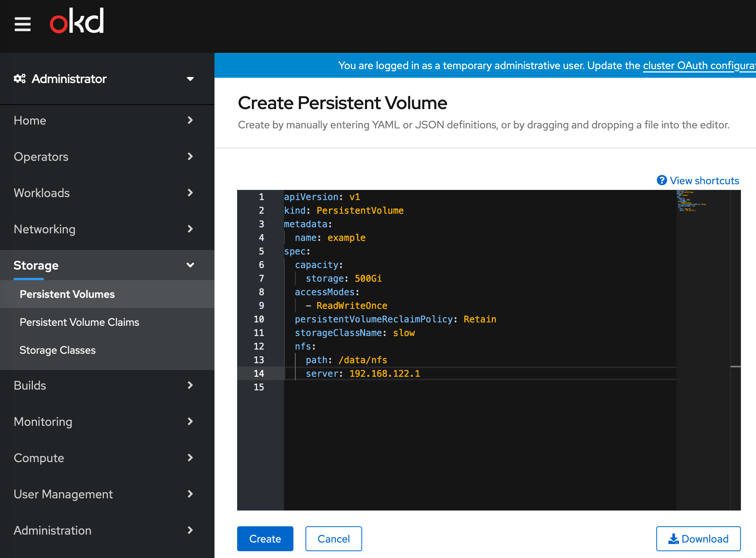The height and width of the screenshot is (558, 756).
Task: Toggle the hamburger navigation menu
Action: tap(23, 24)
